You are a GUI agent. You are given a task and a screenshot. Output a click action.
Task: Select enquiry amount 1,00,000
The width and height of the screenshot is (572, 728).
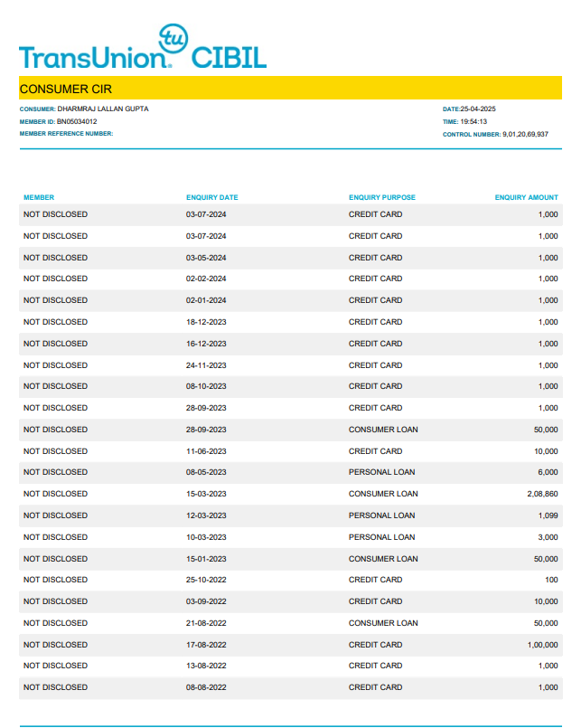point(542,645)
